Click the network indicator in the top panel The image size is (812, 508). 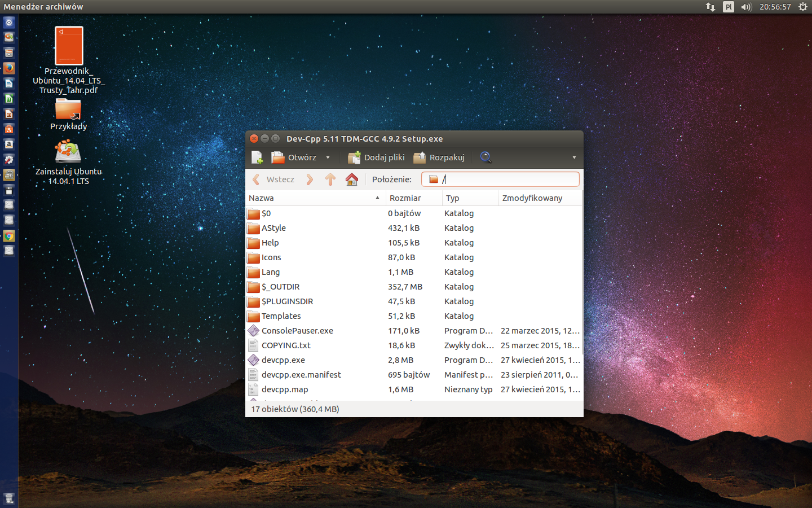[x=710, y=7]
